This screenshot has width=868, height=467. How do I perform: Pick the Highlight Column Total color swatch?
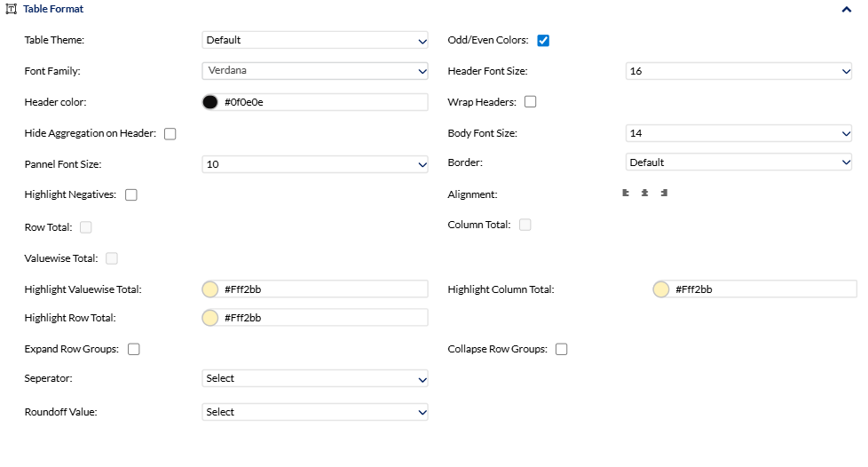pyautogui.click(x=661, y=289)
